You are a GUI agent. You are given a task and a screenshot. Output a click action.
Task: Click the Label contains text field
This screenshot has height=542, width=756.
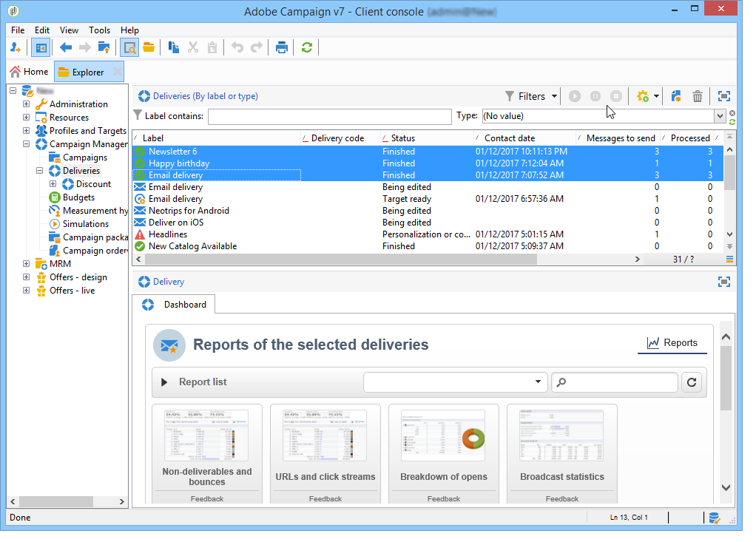click(x=329, y=117)
